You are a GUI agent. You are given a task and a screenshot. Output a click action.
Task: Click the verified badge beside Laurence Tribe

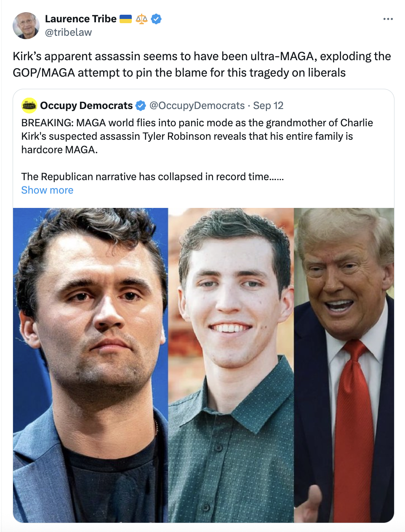point(156,19)
